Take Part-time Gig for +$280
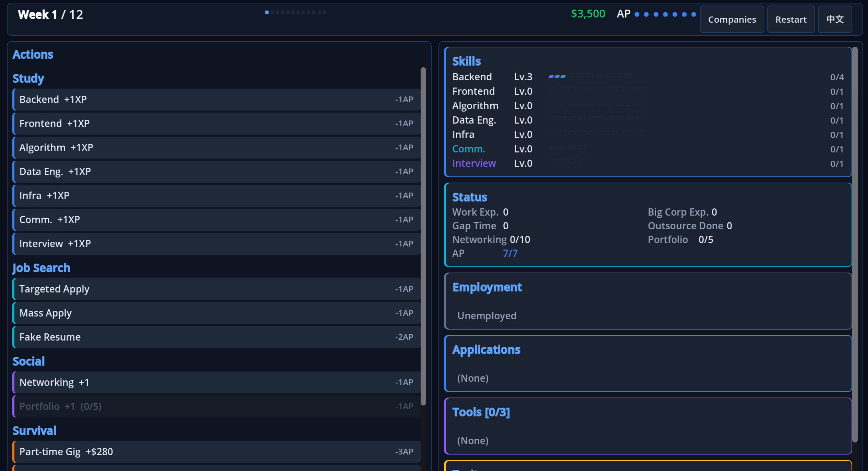 tap(216, 452)
